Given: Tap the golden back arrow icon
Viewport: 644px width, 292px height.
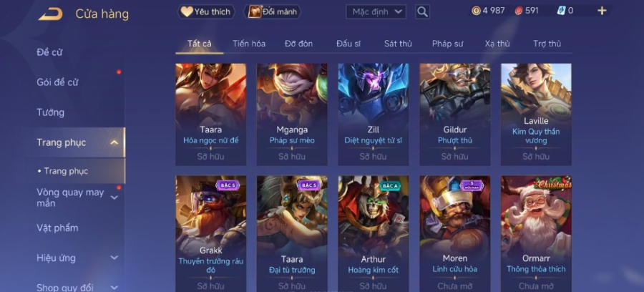Looking at the screenshot, I should 51,14.
